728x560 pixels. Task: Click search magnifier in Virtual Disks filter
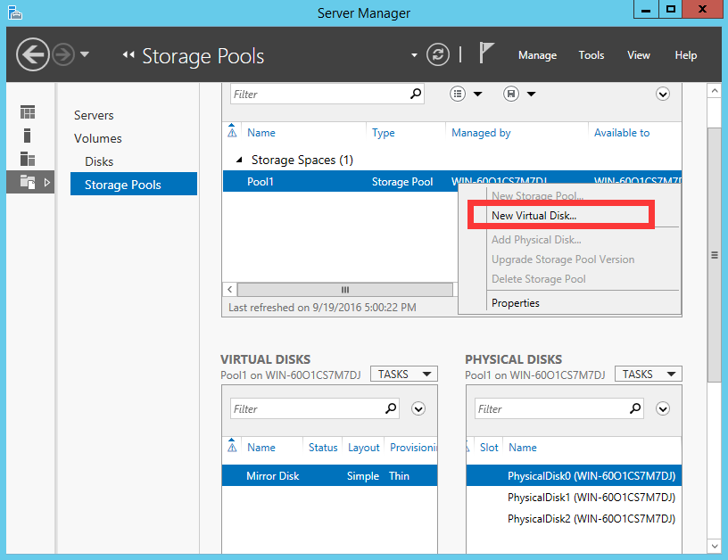pos(391,408)
